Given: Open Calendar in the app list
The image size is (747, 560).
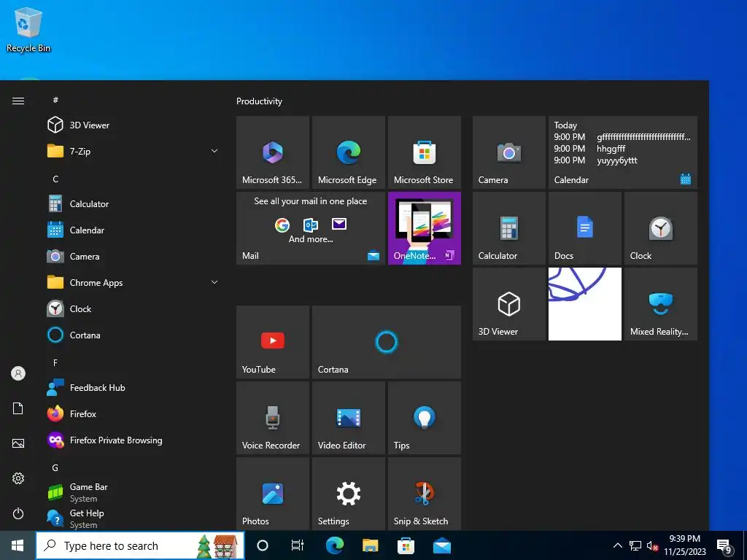Looking at the screenshot, I should pyautogui.click(x=132, y=230).
